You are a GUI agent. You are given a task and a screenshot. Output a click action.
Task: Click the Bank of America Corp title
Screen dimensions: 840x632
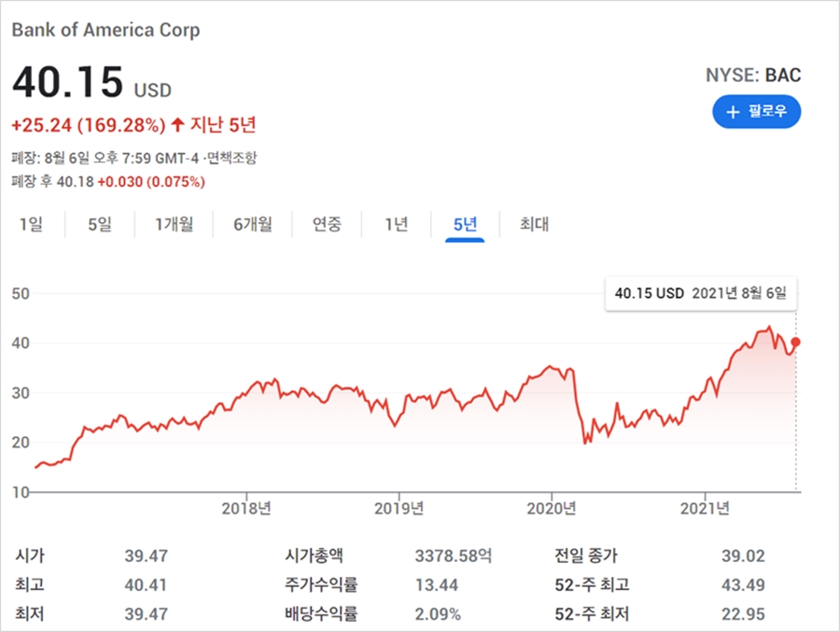(106, 30)
